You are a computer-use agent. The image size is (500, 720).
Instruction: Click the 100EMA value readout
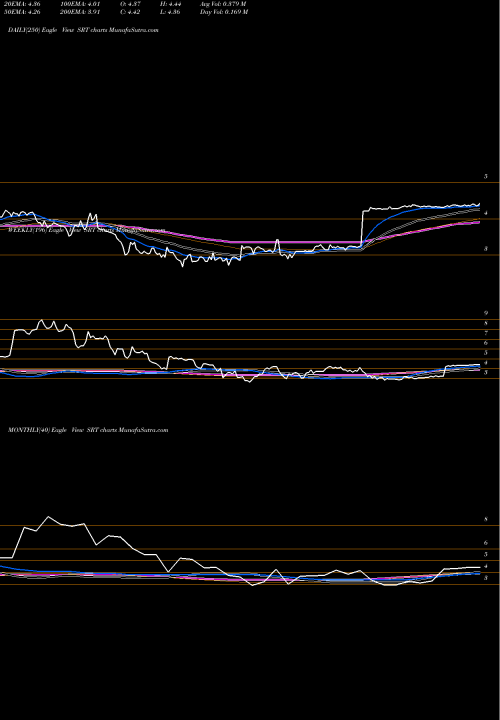pyautogui.click(x=80, y=4)
